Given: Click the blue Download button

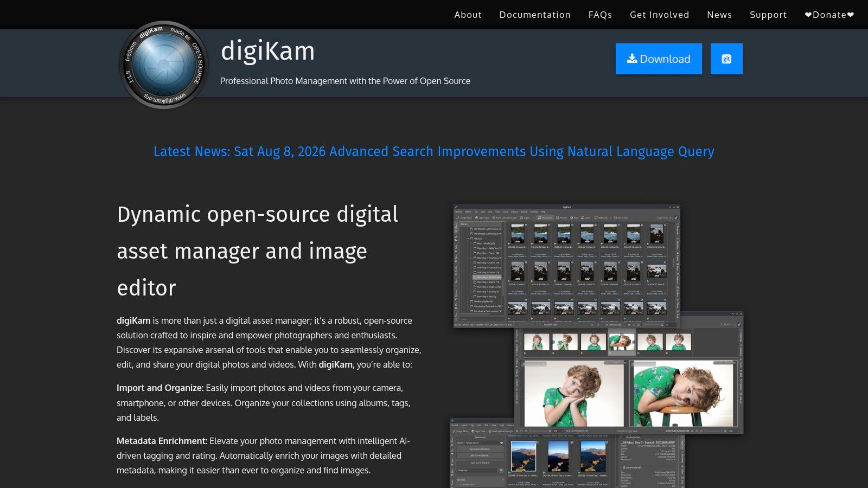Looking at the screenshot, I should coord(659,59).
